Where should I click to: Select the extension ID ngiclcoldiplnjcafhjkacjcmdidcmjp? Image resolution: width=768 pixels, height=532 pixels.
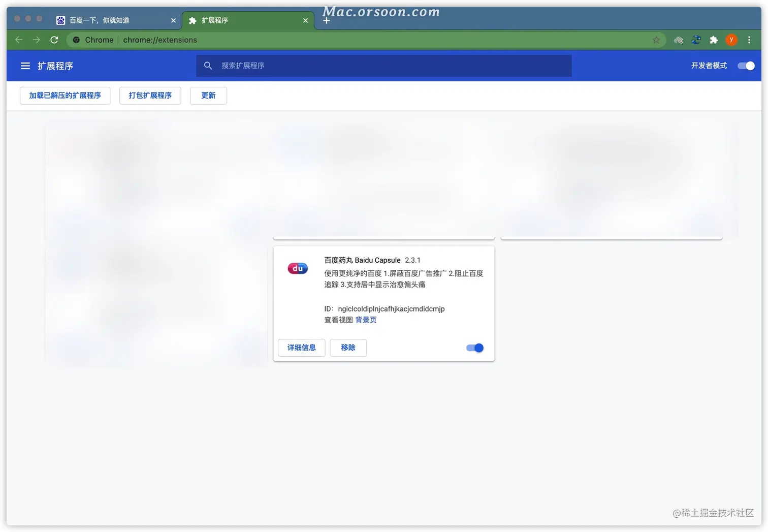click(391, 309)
